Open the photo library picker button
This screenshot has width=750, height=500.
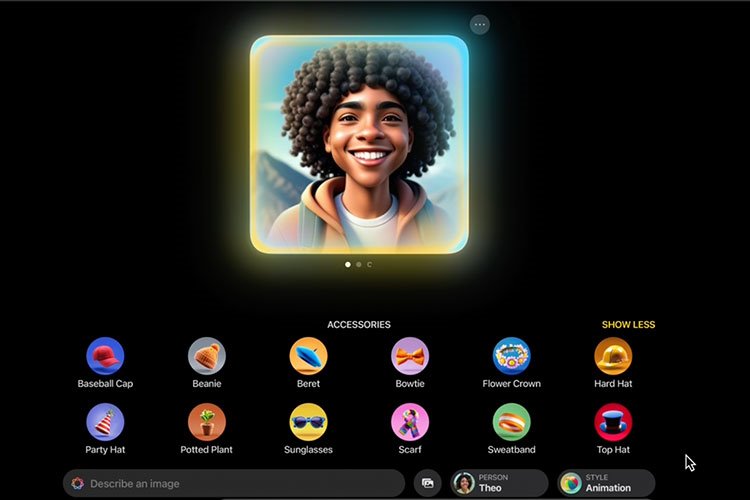point(428,483)
